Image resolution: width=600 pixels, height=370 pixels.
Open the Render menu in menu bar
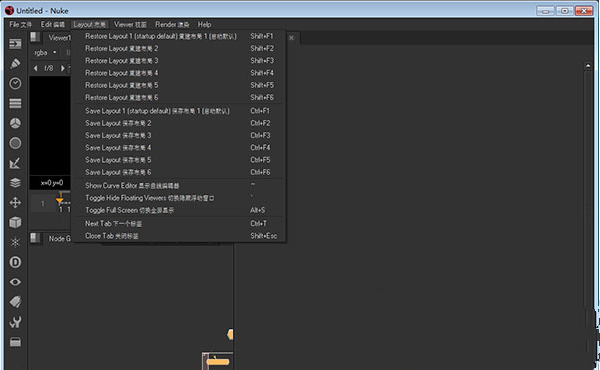click(x=172, y=24)
